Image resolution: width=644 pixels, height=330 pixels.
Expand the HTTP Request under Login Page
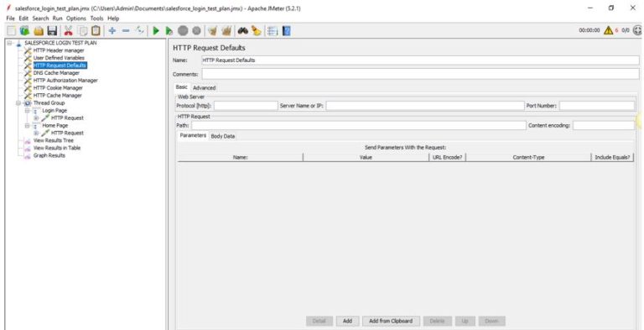37,118
